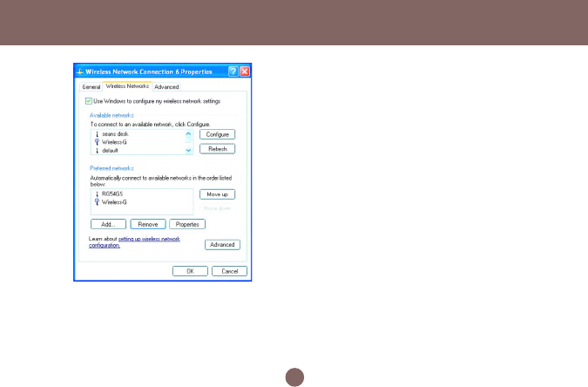This screenshot has width=588, height=387.
Task: Click the secured icon beside available Wireless-G
Action: coord(97,142)
